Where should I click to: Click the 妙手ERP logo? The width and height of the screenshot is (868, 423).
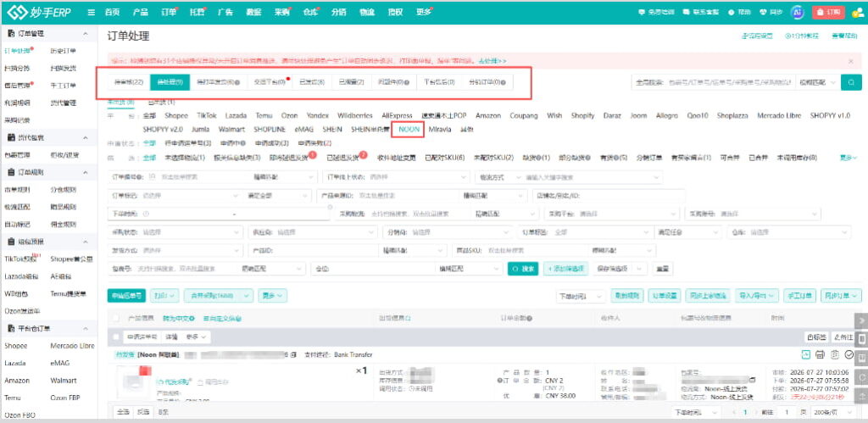tap(39, 12)
